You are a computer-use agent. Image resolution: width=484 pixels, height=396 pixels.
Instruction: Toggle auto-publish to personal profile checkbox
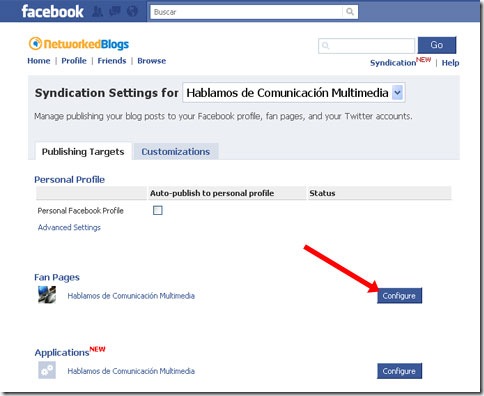[158, 210]
